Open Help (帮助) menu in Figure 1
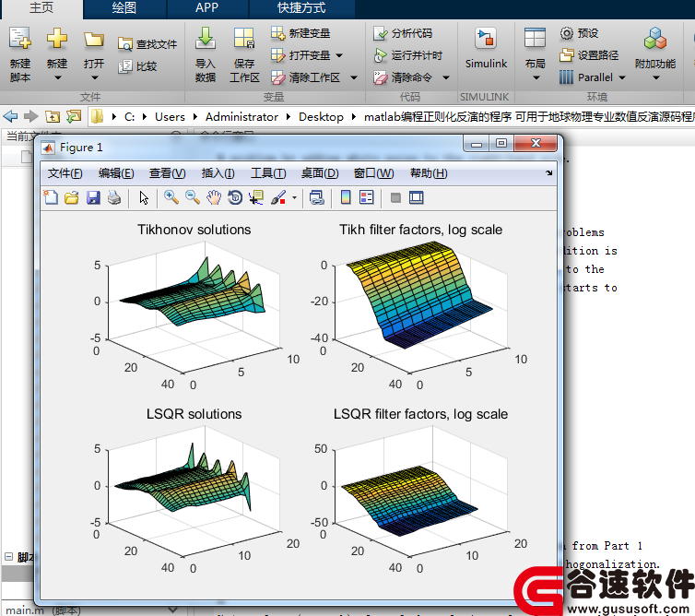 429,173
